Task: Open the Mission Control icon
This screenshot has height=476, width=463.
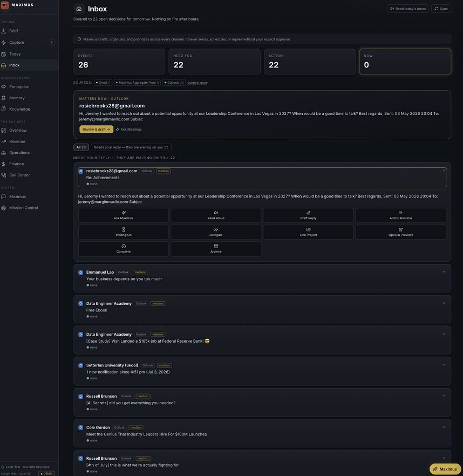Action: [x=4, y=208]
